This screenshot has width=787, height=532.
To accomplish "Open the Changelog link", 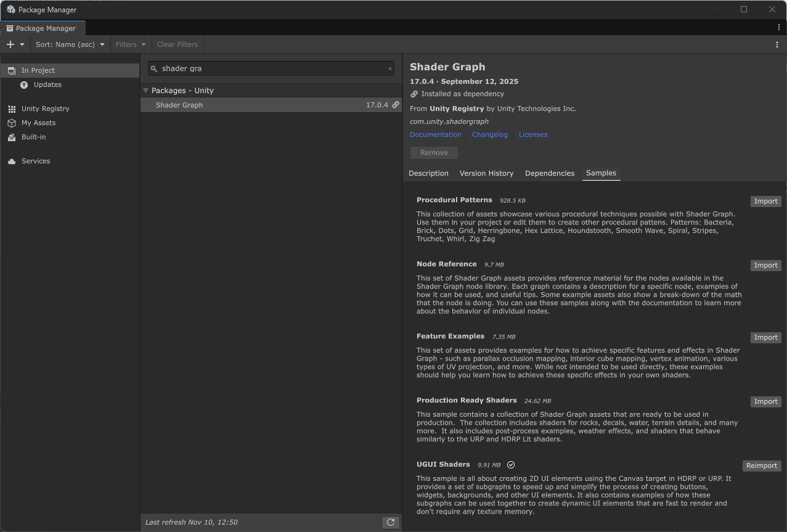I will click(x=490, y=134).
